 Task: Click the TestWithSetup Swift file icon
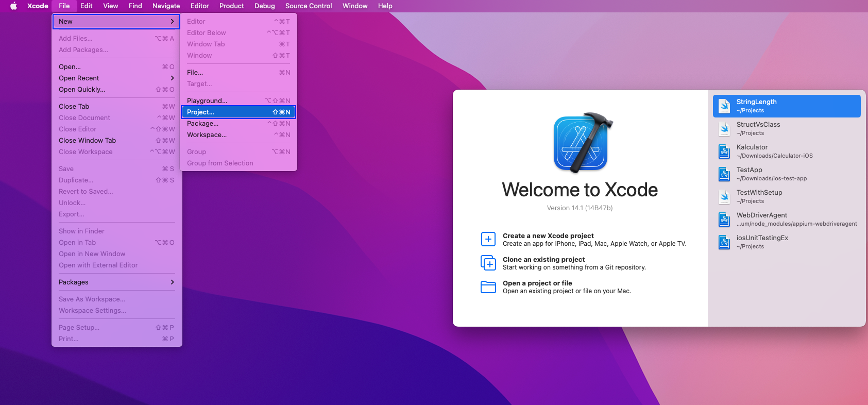coord(724,197)
